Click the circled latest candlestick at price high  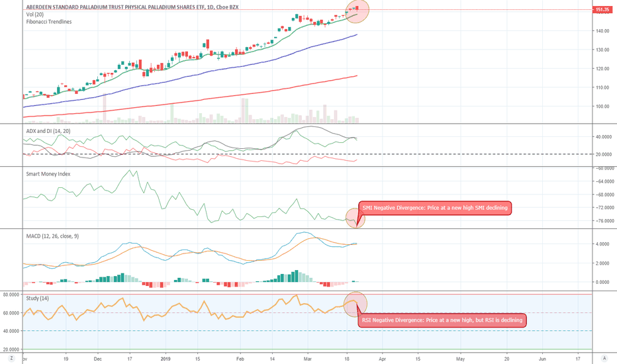pos(357,10)
